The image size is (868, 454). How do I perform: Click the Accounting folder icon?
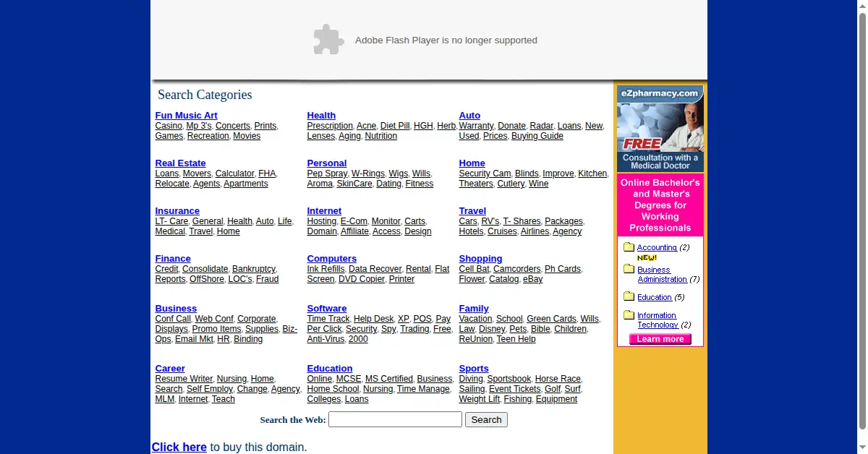pos(629,247)
